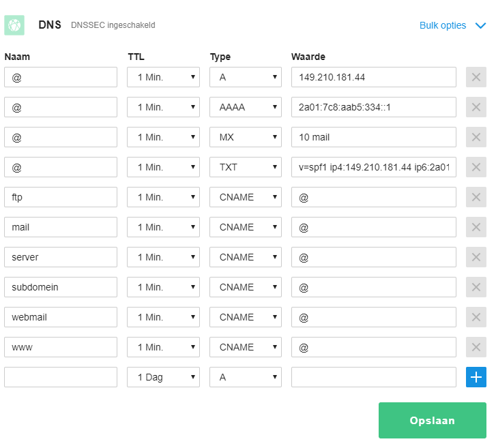
Task: Remove the www CNAME record
Action: click(x=476, y=347)
